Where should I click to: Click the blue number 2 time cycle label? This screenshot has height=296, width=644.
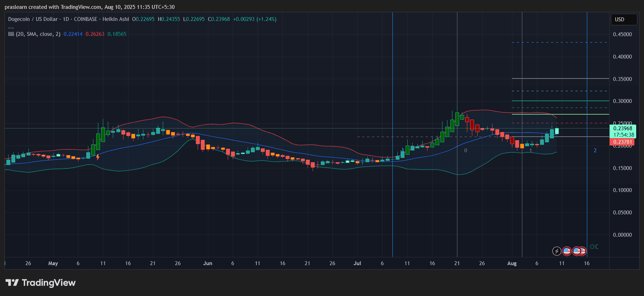pos(595,150)
